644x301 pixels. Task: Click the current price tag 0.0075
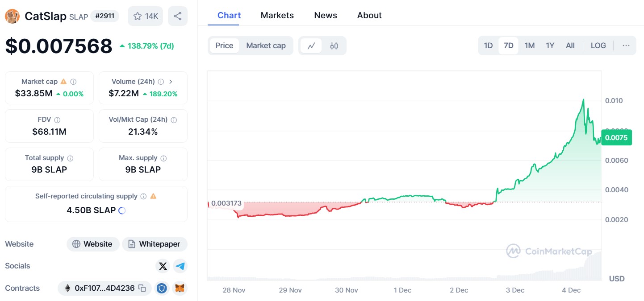[x=616, y=138]
